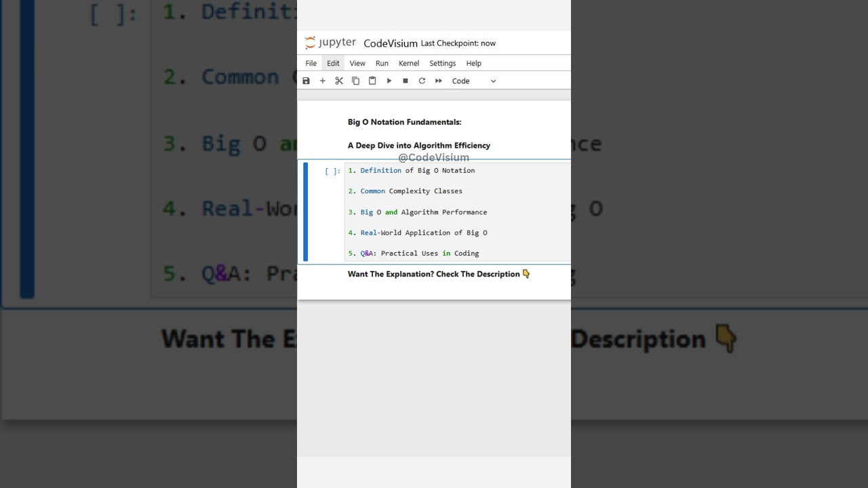868x488 pixels.
Task: Interrupt the kernel with stop icon
Action: pos(406,81)
